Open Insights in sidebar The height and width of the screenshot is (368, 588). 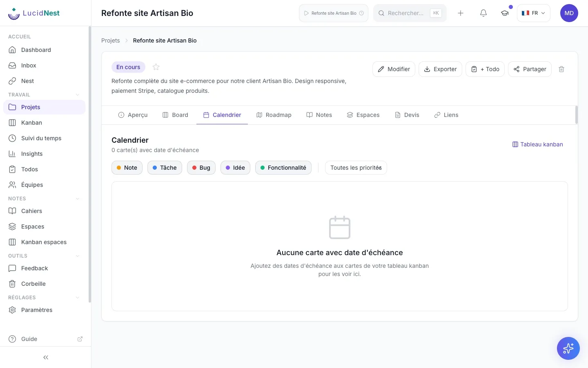pos(44,154)
